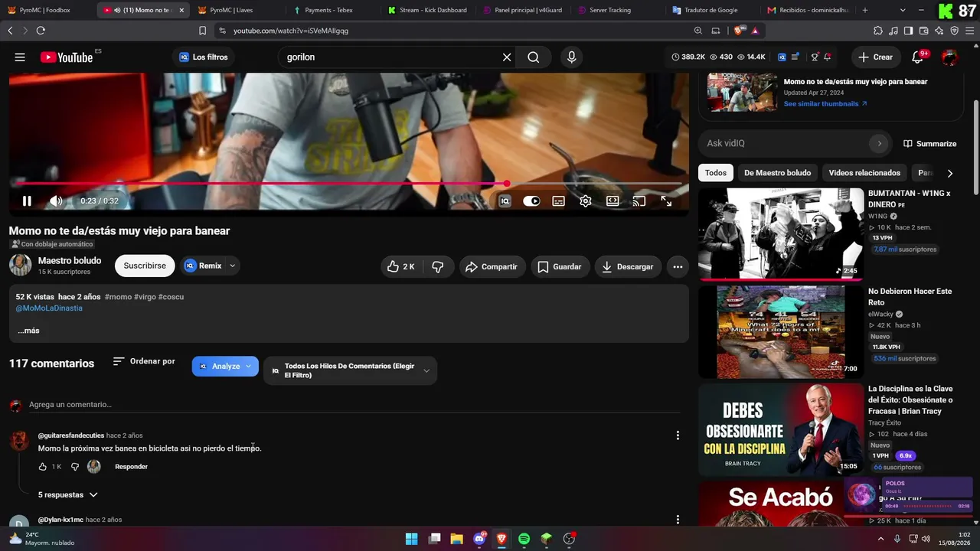Viewport: 980px width, 551px height.
Task: Open the player settings gear
Action: click(586, 201)
